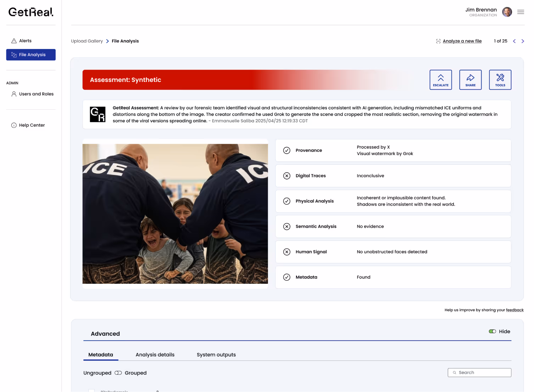Click the Physical Analysis check icon

point(287,201)
